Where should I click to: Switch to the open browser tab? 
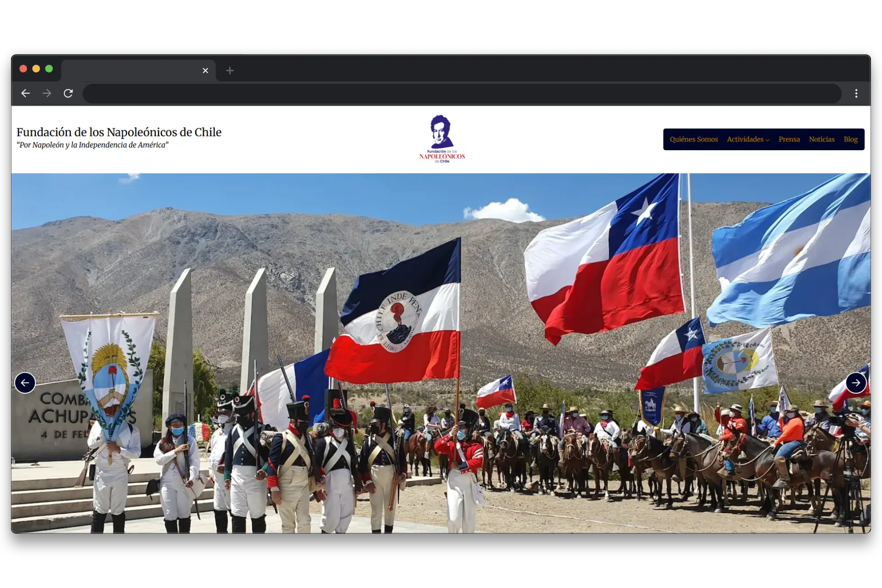(x=133, y=70)
